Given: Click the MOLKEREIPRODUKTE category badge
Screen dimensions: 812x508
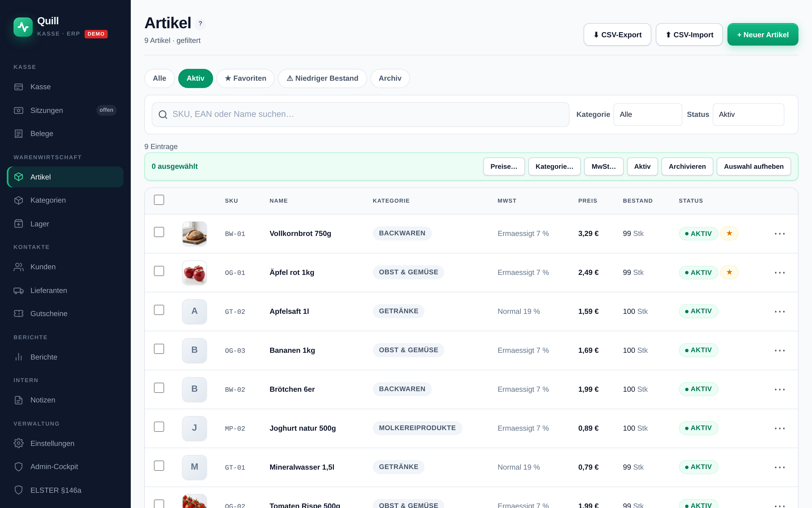Looking at the screenshot, I should coord(417,428).
